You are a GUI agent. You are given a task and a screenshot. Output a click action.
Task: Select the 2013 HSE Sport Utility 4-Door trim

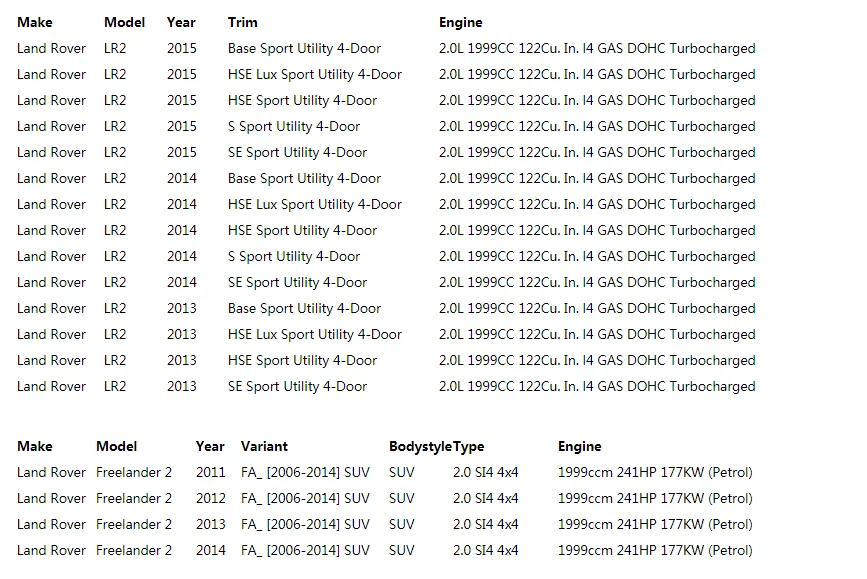coord(302,360)
